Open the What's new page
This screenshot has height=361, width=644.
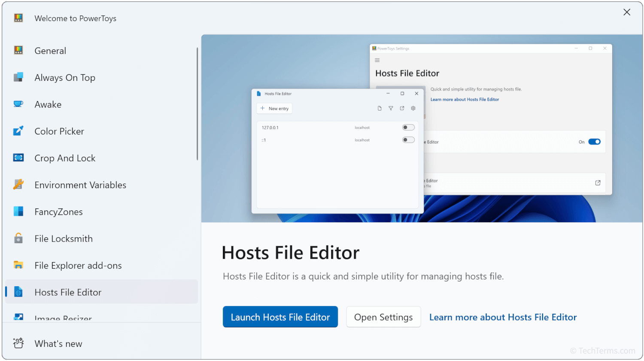101,343
